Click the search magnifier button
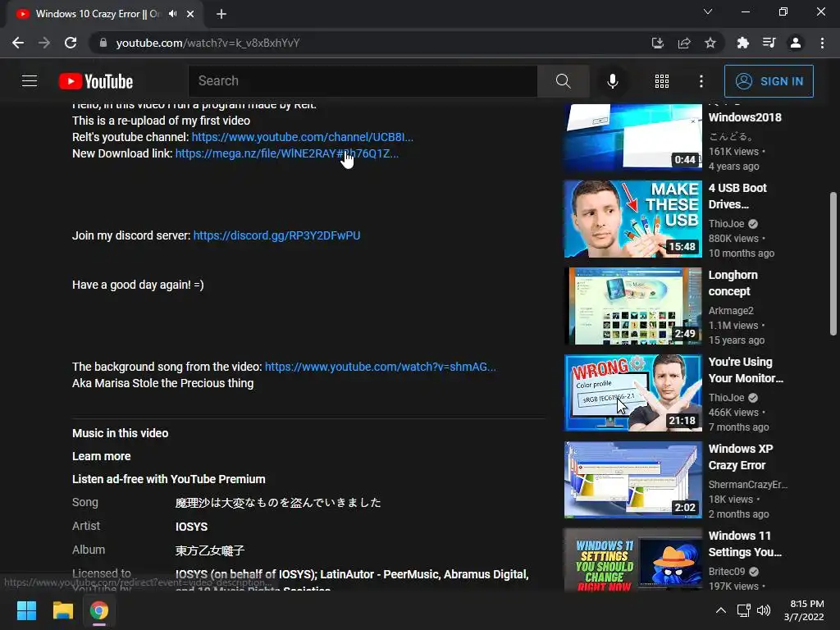This screenshot has height=630, width=840. tap(563, 81)
